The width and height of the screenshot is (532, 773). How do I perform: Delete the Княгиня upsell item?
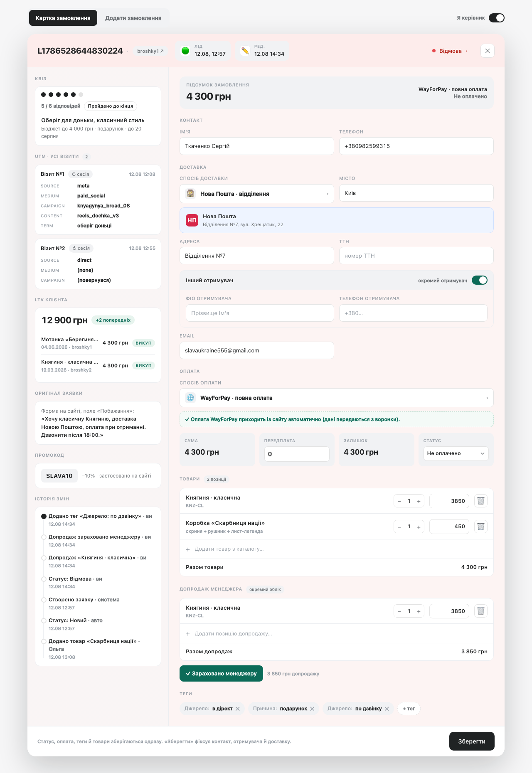[x=481, y=611]
